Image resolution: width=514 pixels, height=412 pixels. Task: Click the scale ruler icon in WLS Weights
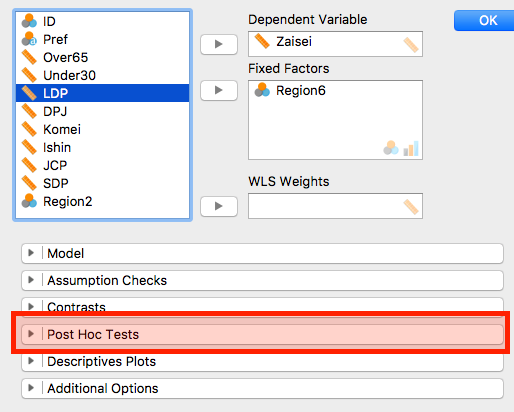[x=411, y=207]
